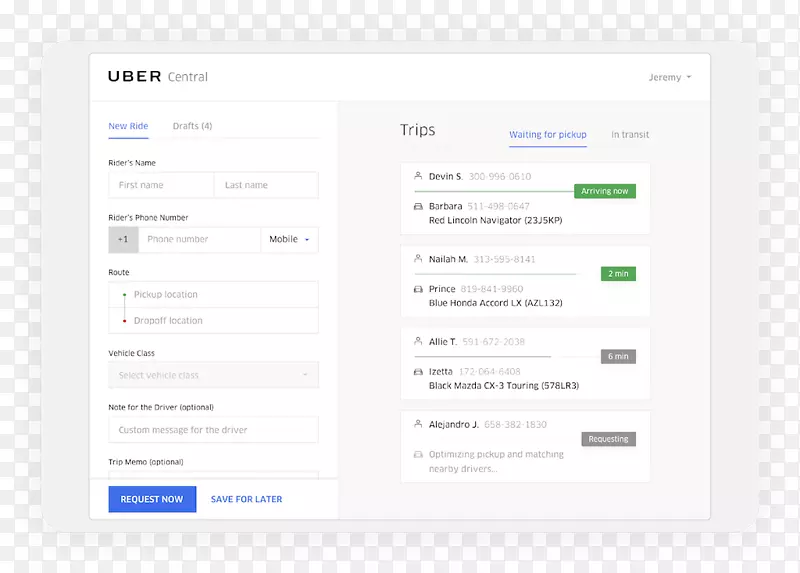Click the car icon beside Izetta
Screen dimensions: 800x573
click(418, 371)
